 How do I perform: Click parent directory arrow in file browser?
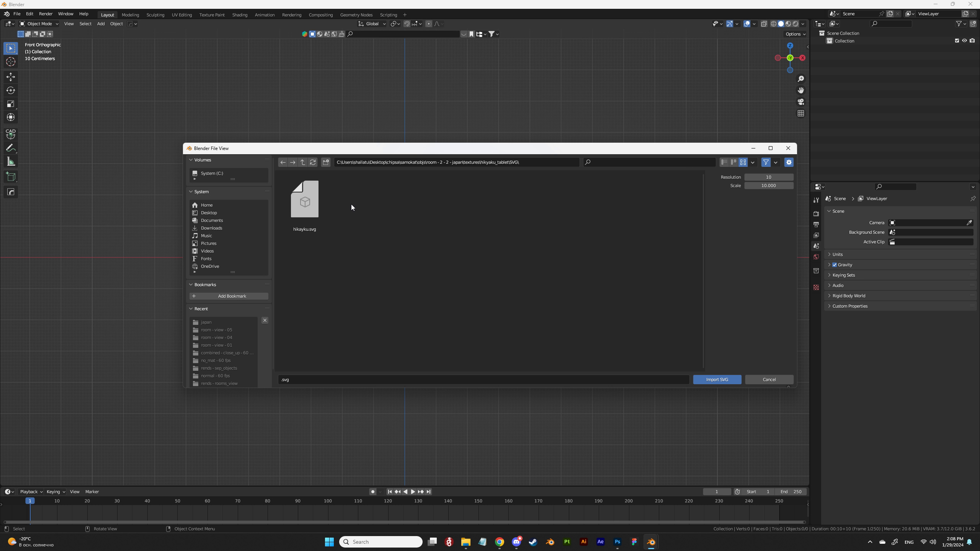302,162
